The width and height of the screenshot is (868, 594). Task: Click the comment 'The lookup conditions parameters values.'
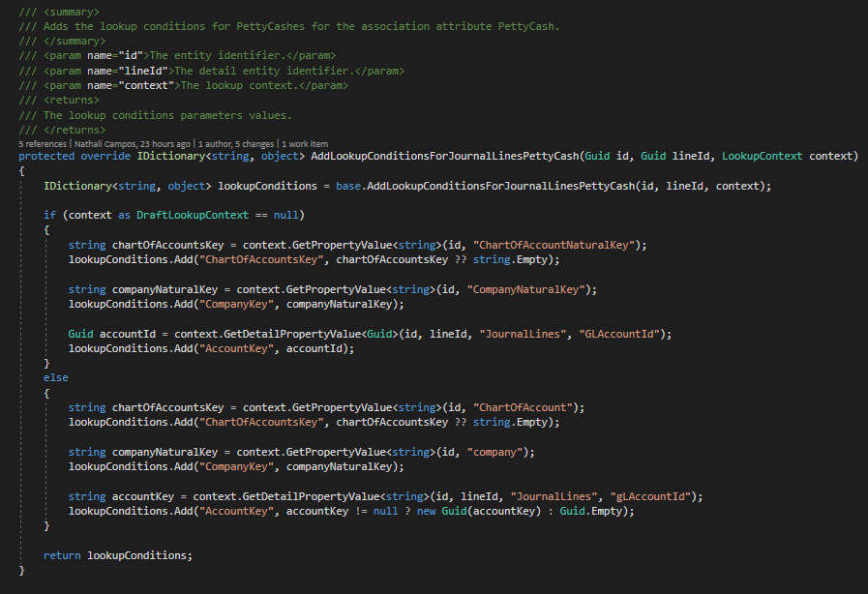(167, 115)
